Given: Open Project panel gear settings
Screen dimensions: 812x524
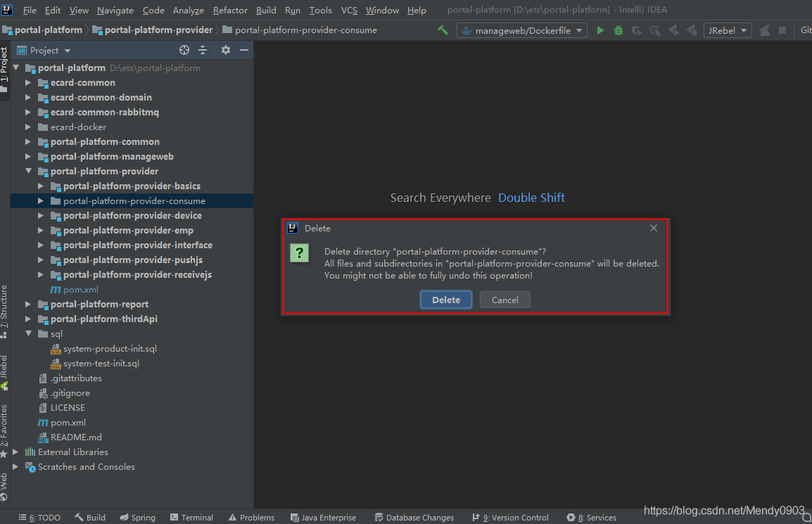Looking at the screenshot, I should [226, 50].
